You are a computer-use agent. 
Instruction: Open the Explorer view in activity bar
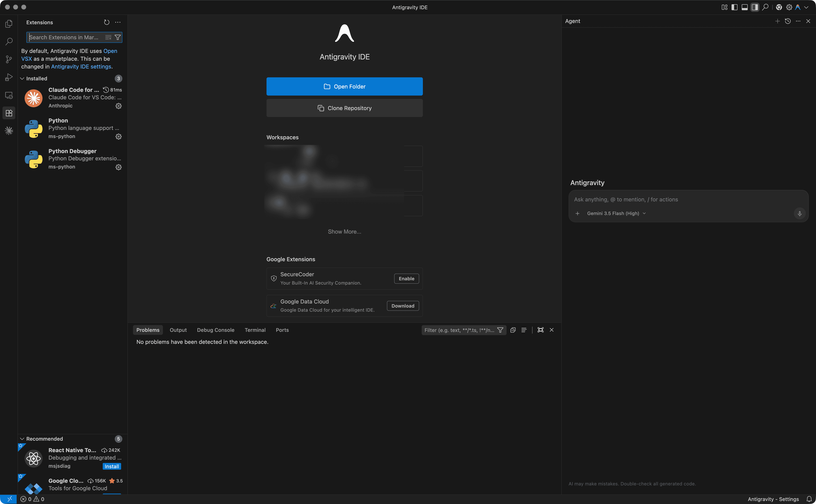click(x=9, y=24)
